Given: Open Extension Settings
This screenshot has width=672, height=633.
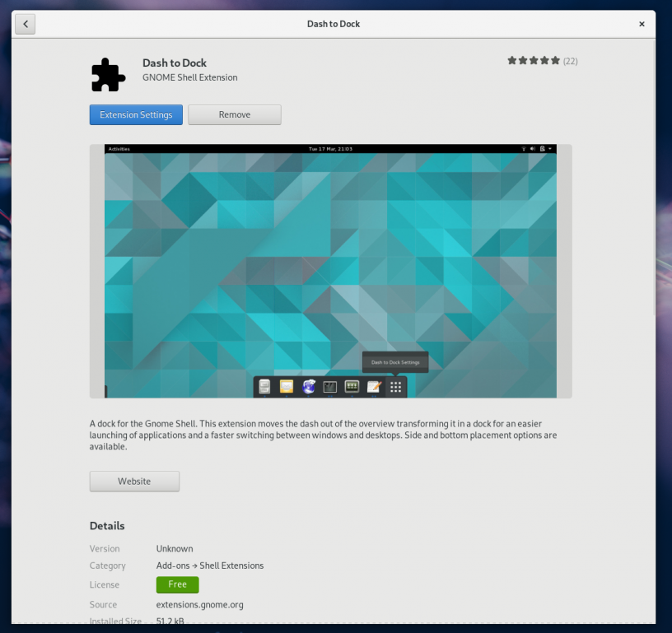Looking at the screenshot, I should 135,114.
